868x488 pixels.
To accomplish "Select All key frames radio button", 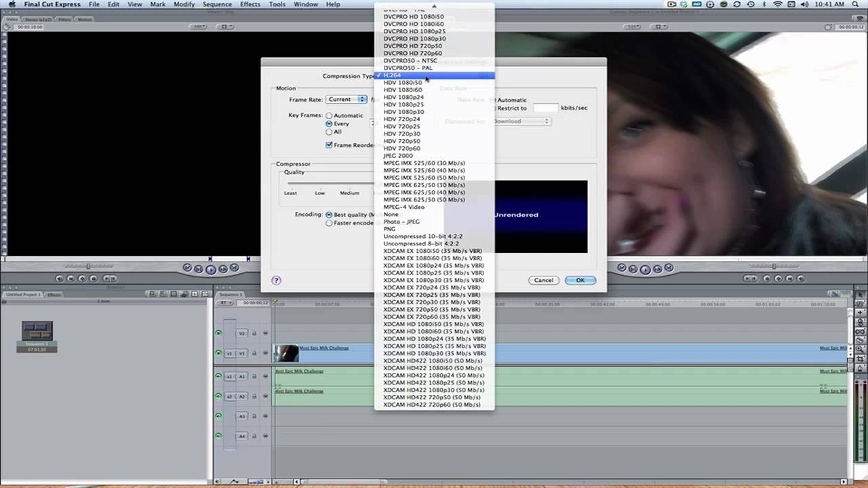I will pos(329,132).
